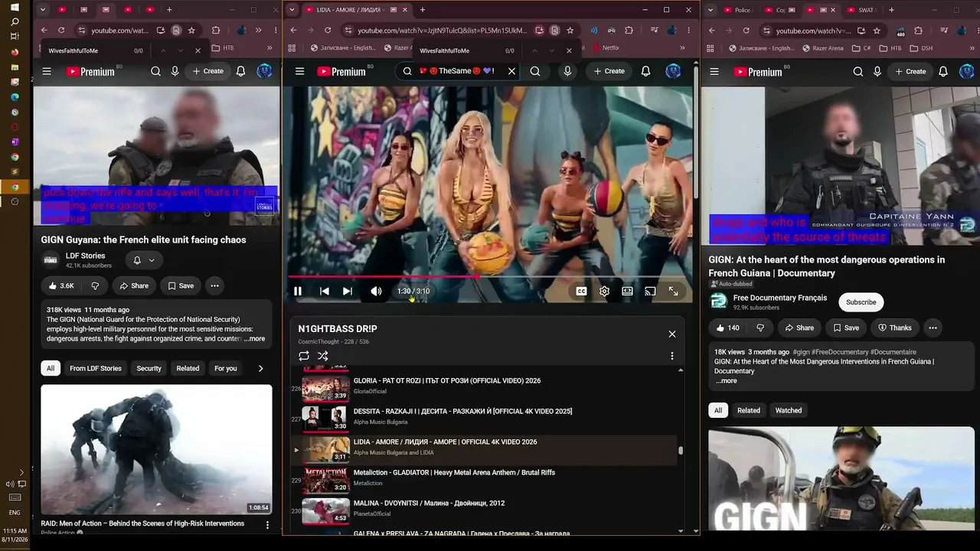Reload the page in middle browser window
This screenshot has width=980, height=551.
coord(328,31)
